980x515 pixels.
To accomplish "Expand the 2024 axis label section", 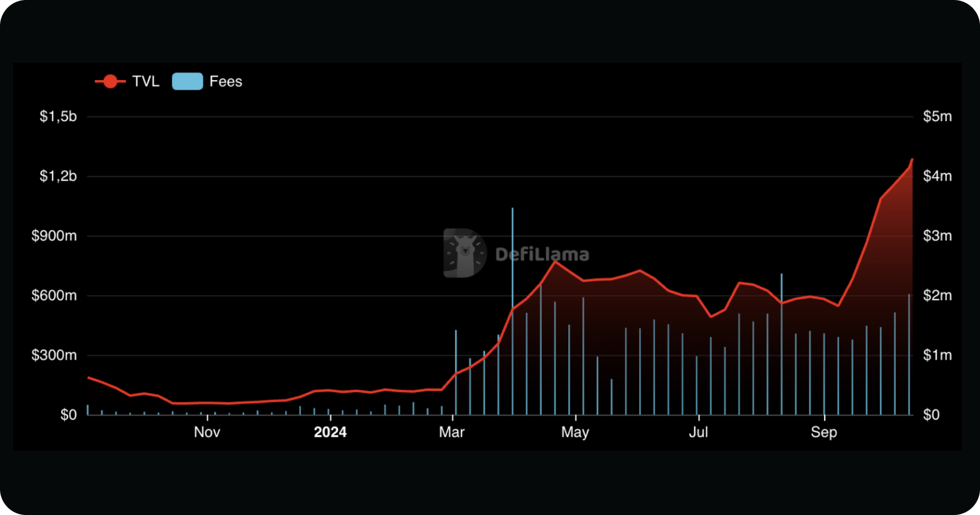I will click(x=330, y=432).
